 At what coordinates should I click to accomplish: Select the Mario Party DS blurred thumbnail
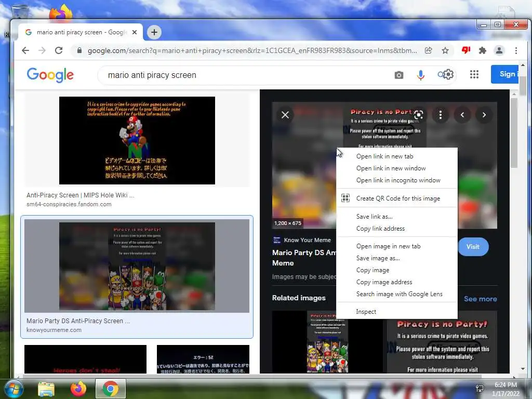coord(137,266)
